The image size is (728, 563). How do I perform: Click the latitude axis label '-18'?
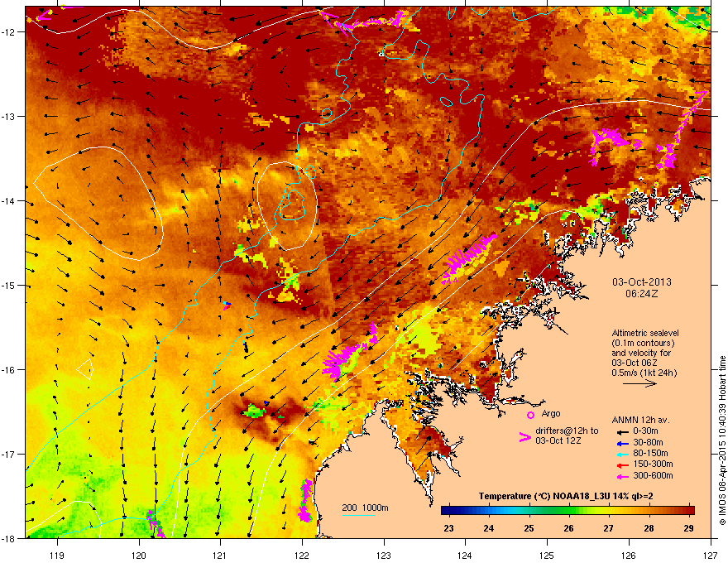(x=8, y=538)
